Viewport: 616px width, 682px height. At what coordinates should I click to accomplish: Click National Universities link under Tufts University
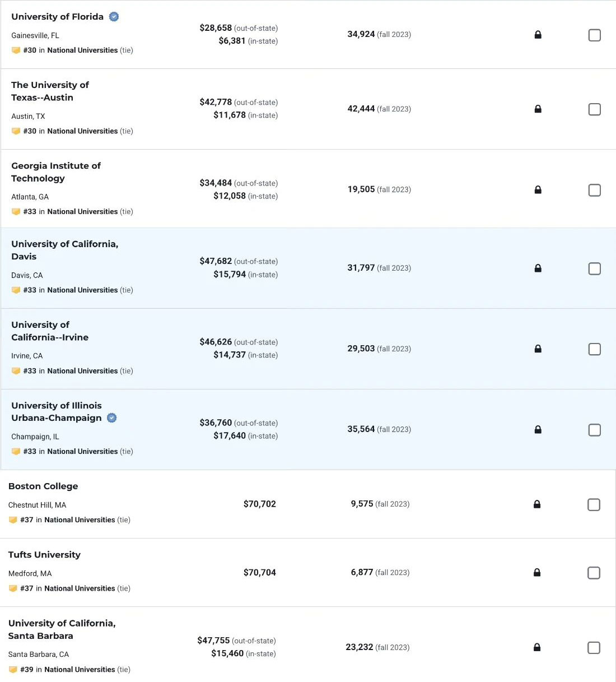(x=80, y=588)
